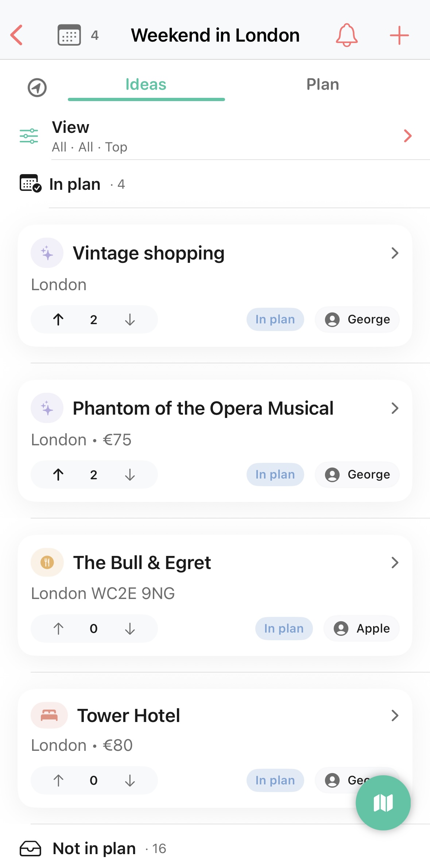Expand the View options chevron
This screenshot has height=868, width=430.
pyautogui.click(x=408, y=136)
